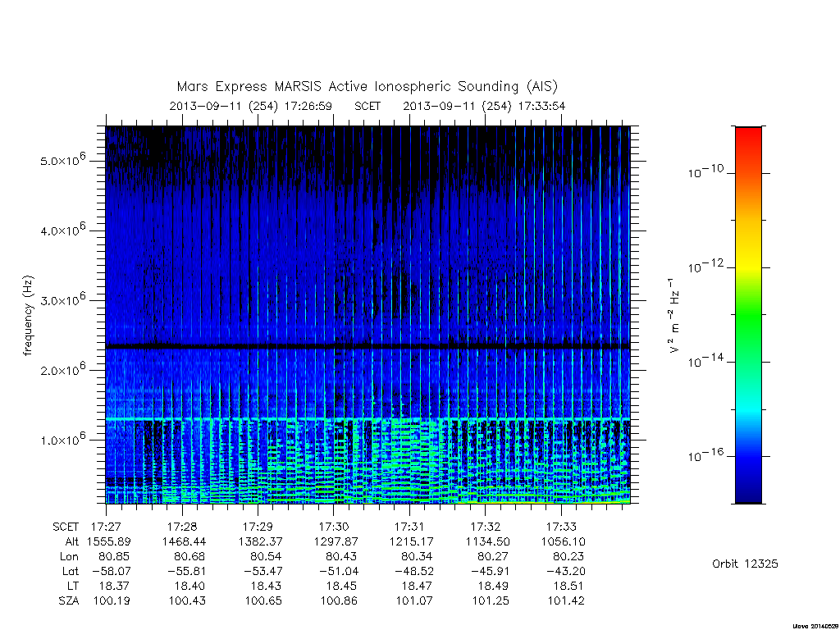Screen dimensions: 840x630
Task: Click the 5.0×10^6 frequency axis label
Action: pos(62,159)
